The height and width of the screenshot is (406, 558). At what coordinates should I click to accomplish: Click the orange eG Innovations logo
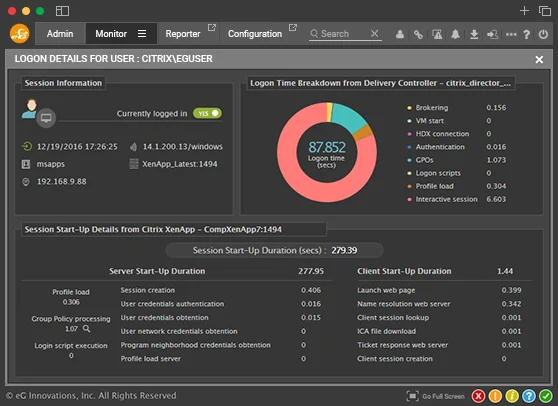[20, 33]
